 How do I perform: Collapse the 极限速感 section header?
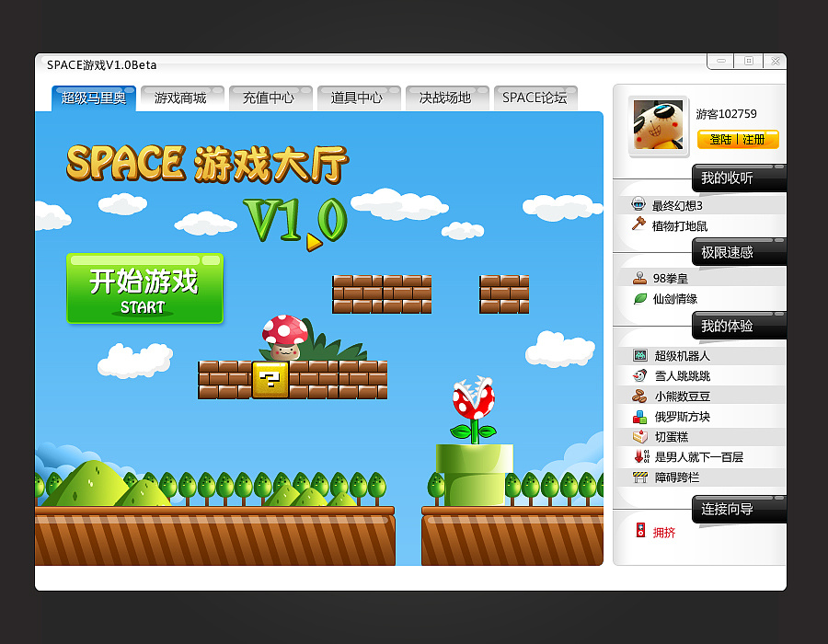click(739, 252)
